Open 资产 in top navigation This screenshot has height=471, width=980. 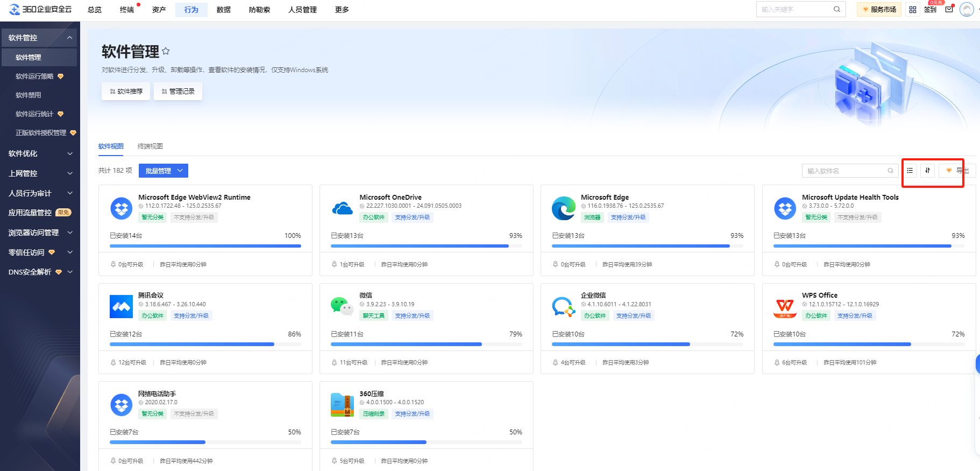[159, 10]
